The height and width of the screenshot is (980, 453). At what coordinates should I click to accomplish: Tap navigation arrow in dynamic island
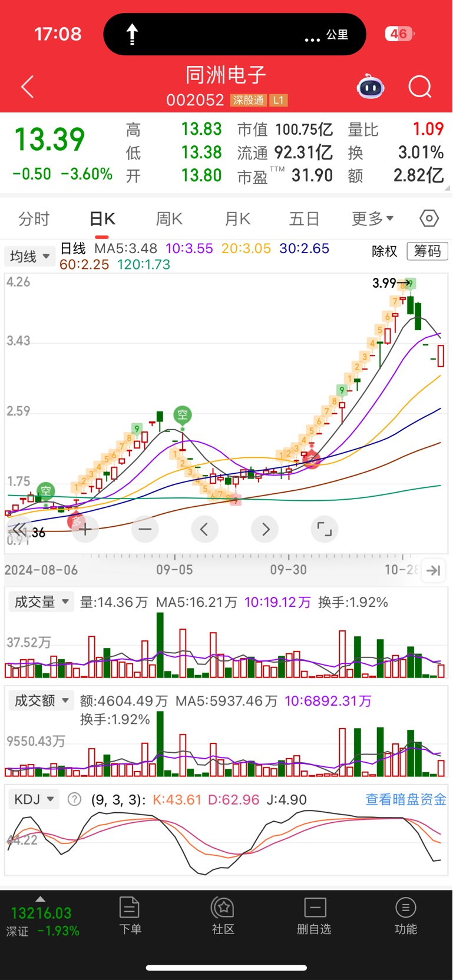[132, 34]
